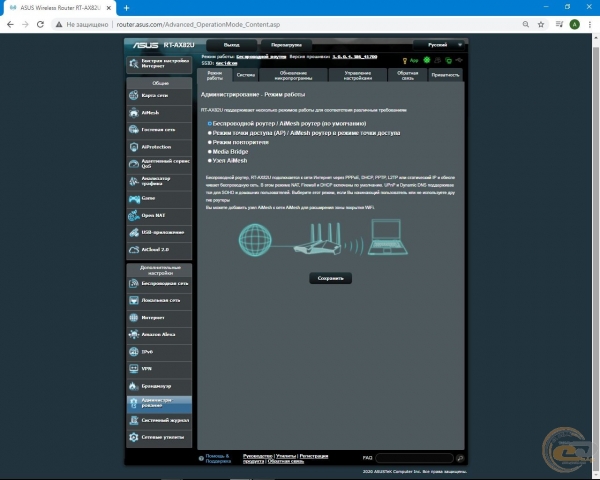Reload the page with browser refresh button
600x480 pixels.
click(40, 24)
